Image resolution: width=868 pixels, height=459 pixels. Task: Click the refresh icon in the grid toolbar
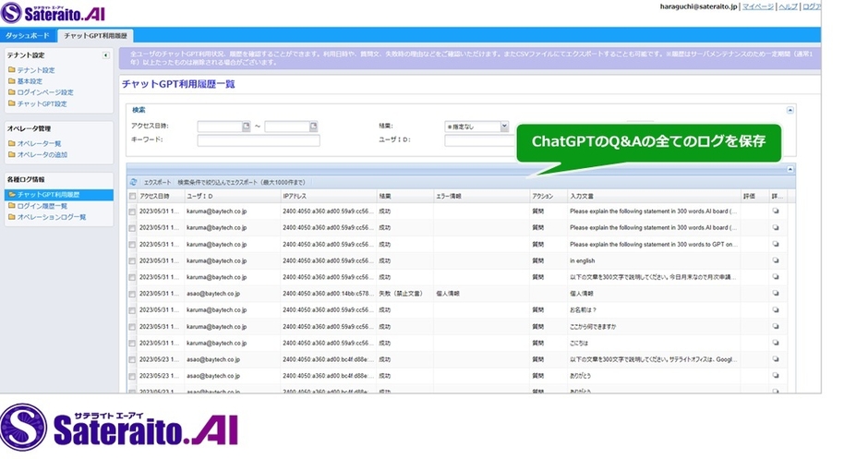click(134, 183)
